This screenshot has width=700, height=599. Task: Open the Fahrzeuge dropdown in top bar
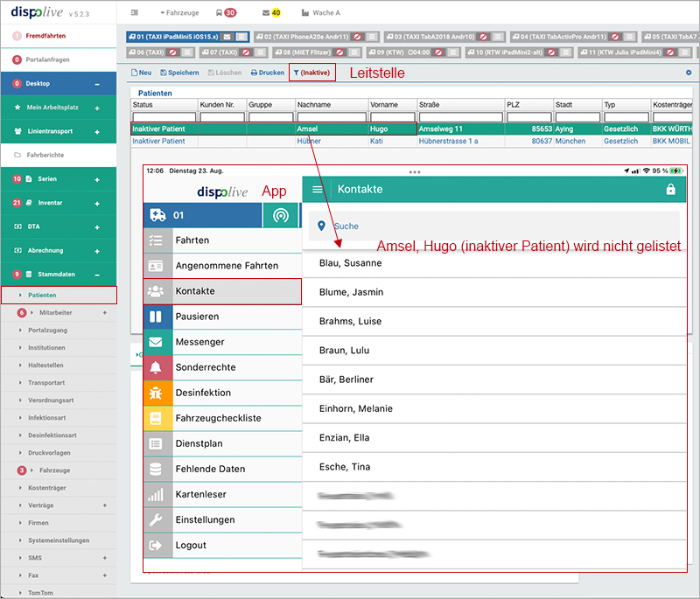[181, 13]
